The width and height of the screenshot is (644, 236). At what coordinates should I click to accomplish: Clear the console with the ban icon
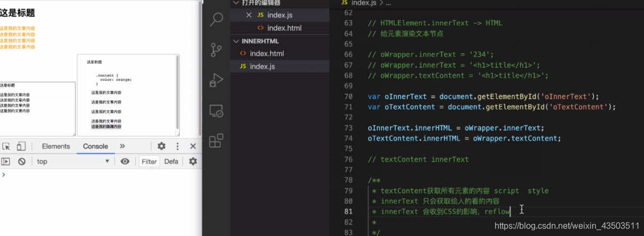(22, 161)
